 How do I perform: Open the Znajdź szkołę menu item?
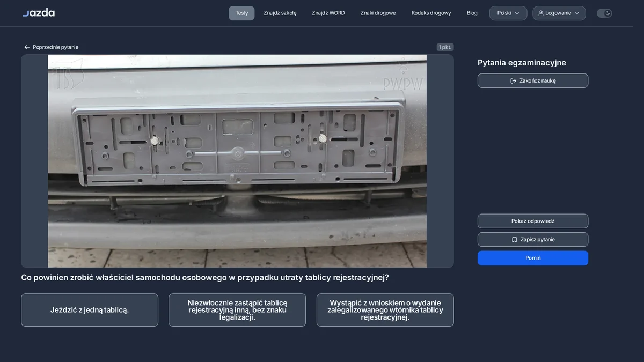(280, 13)
